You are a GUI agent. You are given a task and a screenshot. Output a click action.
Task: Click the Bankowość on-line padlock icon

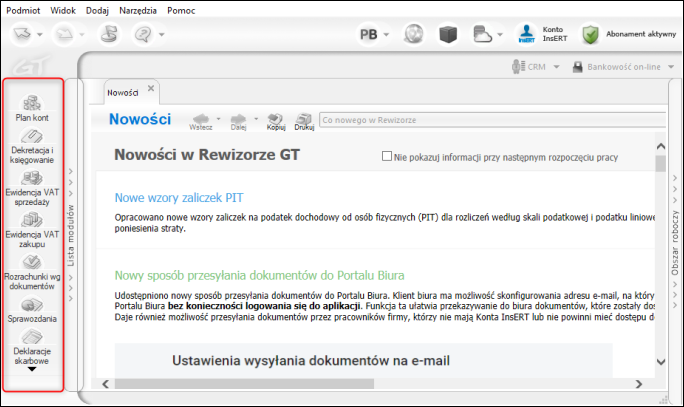pyautogui.click(x=578, y=67)
